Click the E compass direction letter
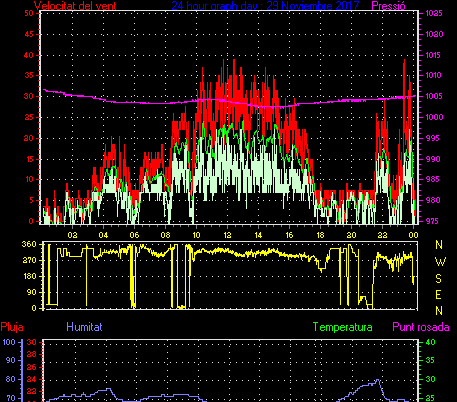Screen dimensions: 457x402 (x=439, y=295)
